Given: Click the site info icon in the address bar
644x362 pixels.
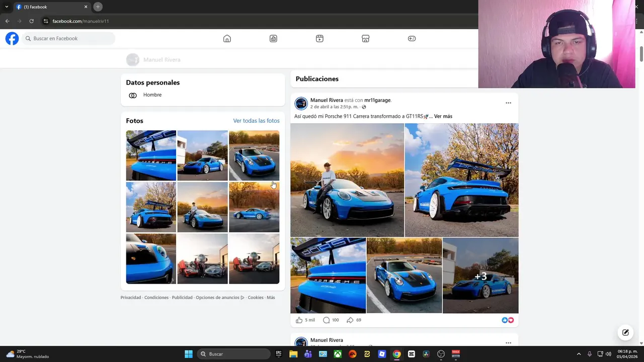Looking at the screenshot, I should click(x=46, y=21).
